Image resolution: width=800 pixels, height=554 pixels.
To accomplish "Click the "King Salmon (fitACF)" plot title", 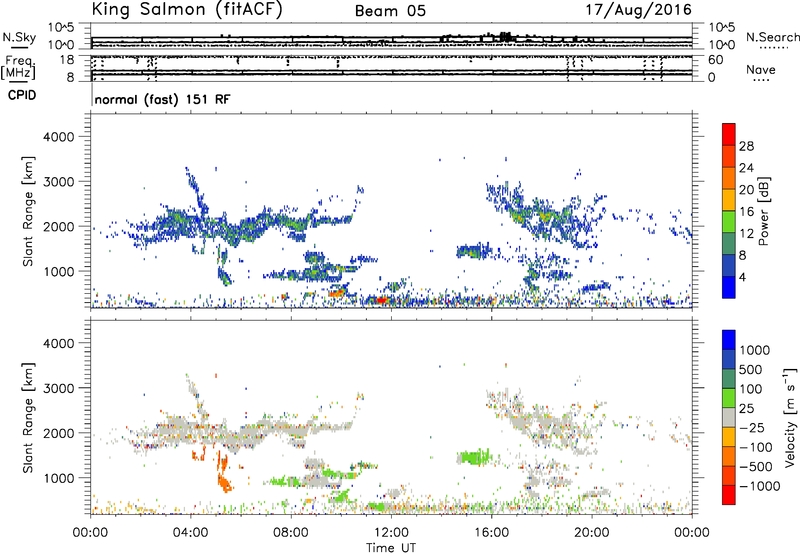I will point(187,10).
